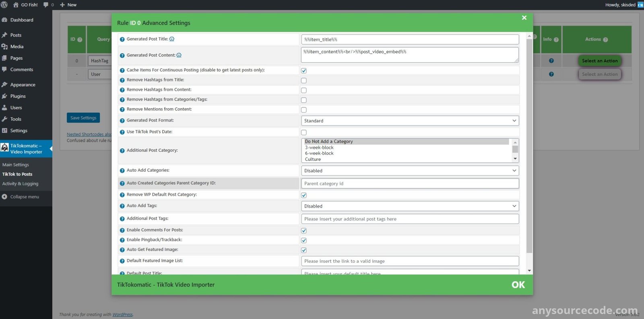This screenshot has height=319, width=644.
Task: Click help icon in ID column header
Action: pos(80,39)
